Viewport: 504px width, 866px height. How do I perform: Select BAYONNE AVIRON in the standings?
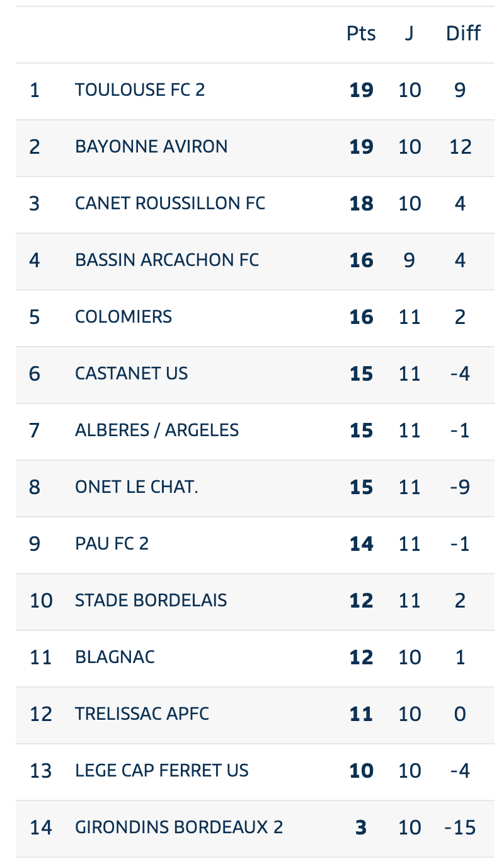click(x=255, y=147)
